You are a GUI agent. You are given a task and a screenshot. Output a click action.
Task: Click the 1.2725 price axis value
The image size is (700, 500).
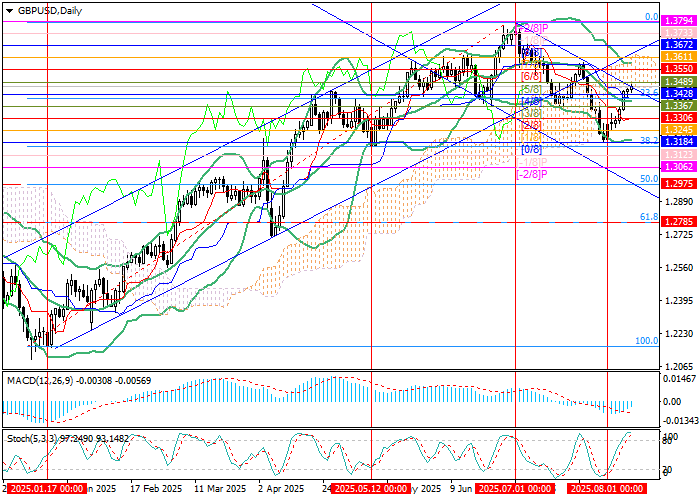click(679, 235)
